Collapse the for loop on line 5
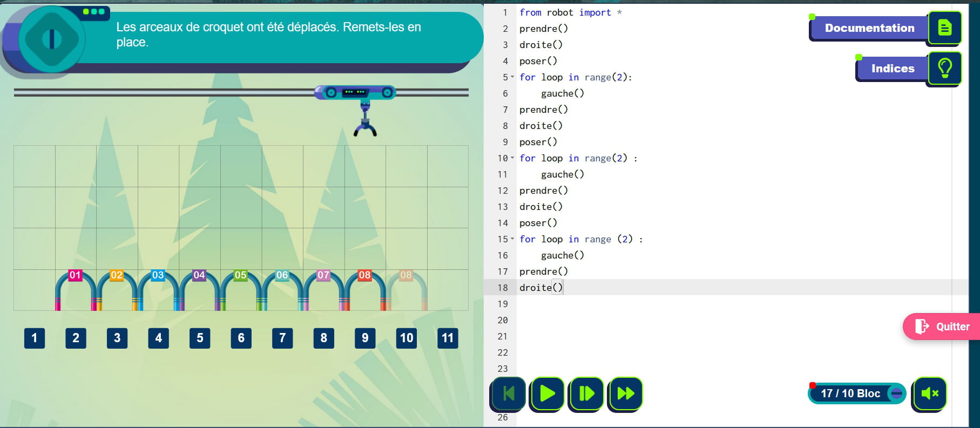Viewport: 980px width, 428px height. pos(512,77)
